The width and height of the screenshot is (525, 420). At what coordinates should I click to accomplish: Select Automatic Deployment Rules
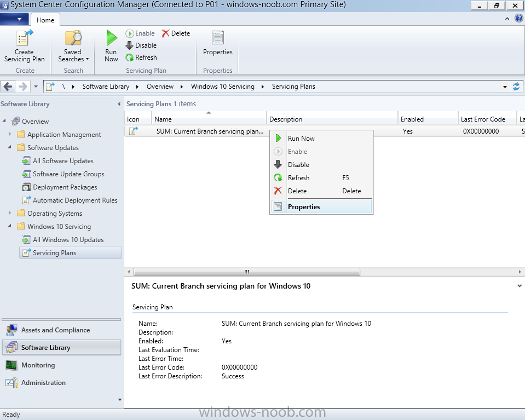coord(70,200)
